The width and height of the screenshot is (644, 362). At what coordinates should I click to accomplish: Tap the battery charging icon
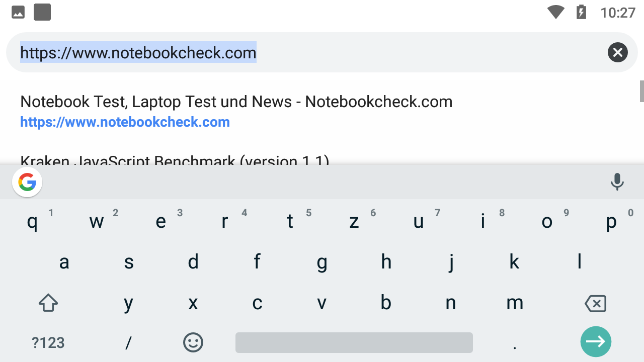(x=581, y=12)
